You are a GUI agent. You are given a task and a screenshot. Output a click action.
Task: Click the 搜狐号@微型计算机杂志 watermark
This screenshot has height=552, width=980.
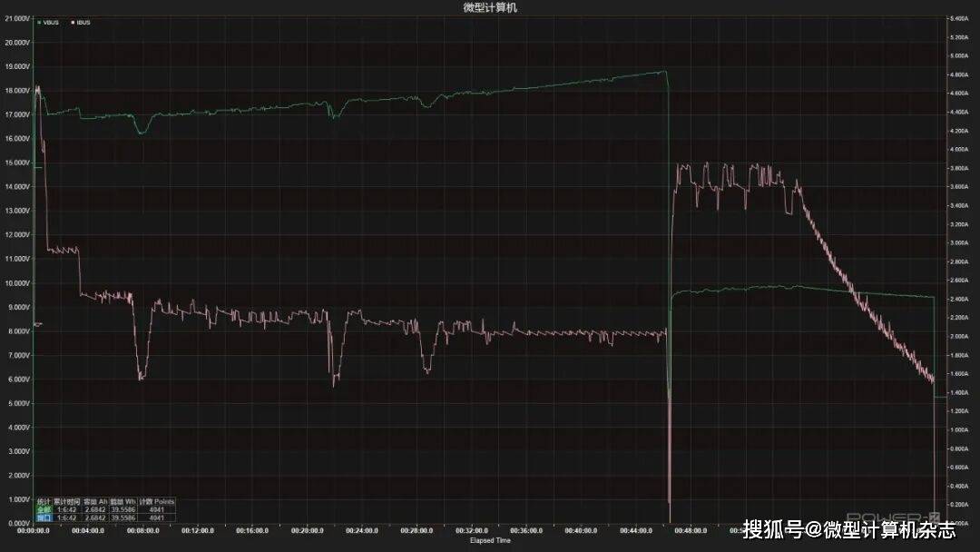pos(848,530)
